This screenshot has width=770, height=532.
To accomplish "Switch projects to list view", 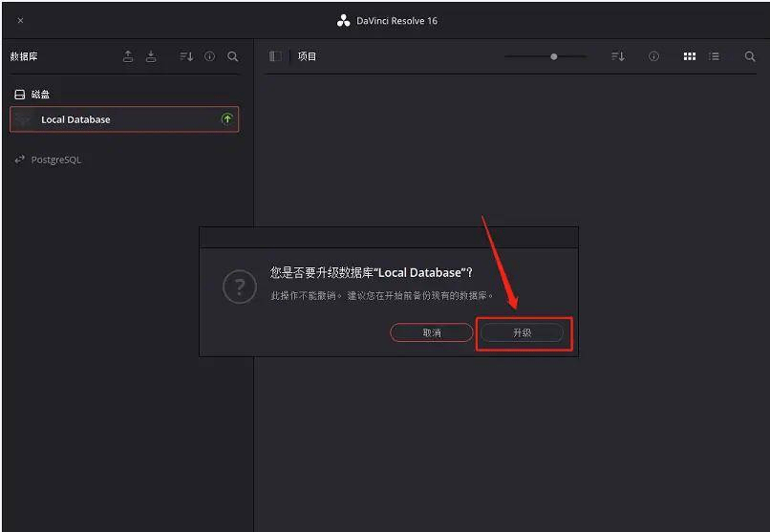I will 714,56.
